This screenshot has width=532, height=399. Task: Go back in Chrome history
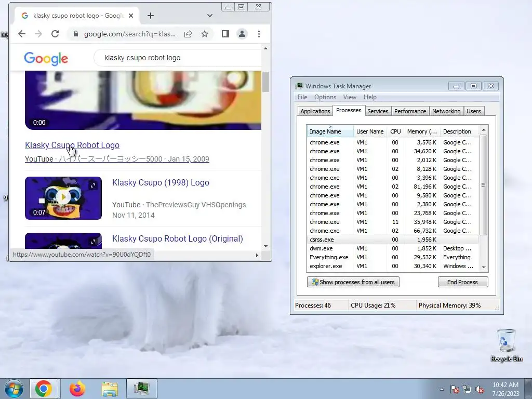[x=22, y=34]
